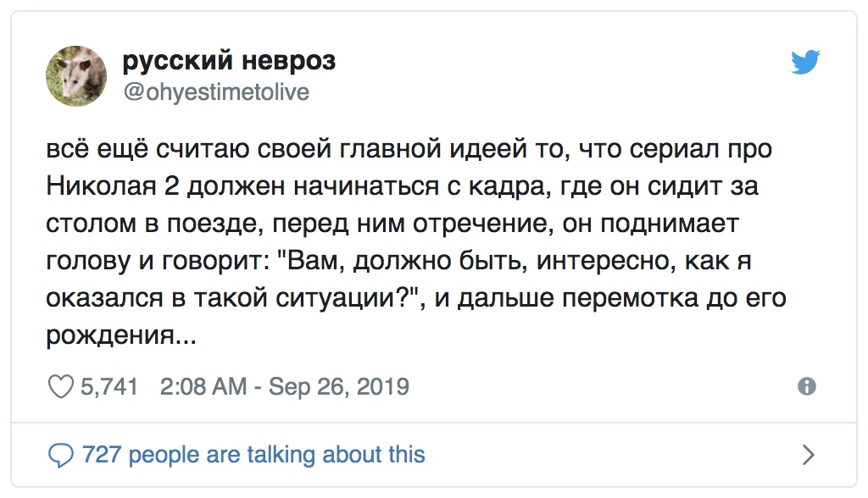868x498 pixels.
Task: Click the Twitter bird logo
Action: tap(805, 62)
